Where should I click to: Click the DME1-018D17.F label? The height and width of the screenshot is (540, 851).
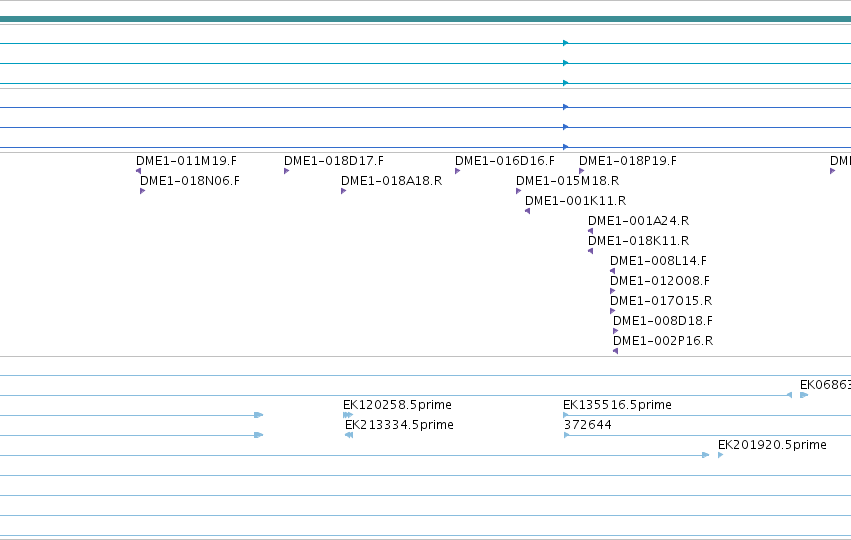334,161
